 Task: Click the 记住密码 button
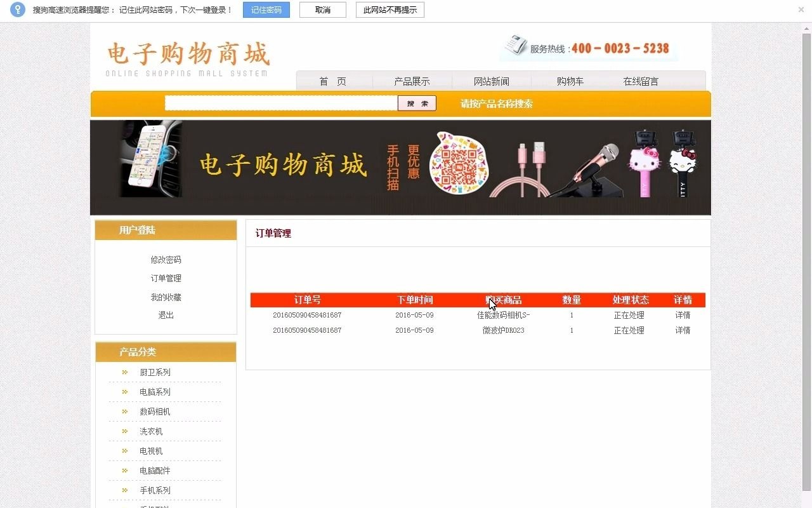266,10
